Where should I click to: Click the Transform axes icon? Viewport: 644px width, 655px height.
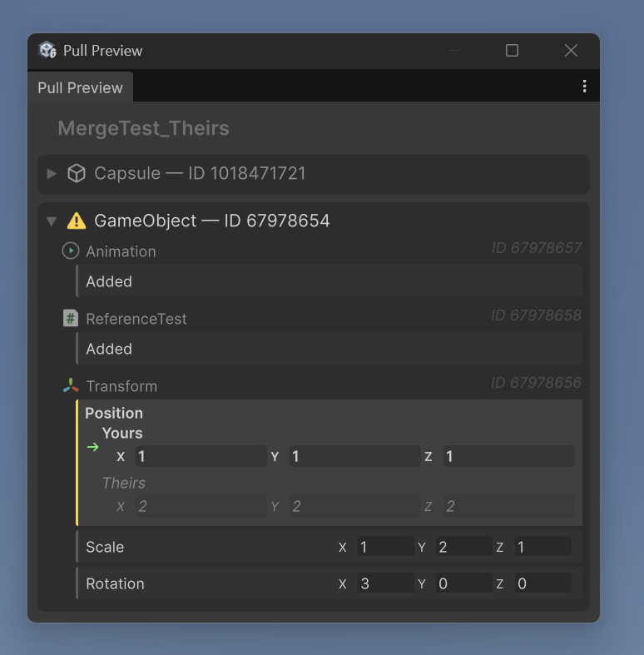coord(71,385)
